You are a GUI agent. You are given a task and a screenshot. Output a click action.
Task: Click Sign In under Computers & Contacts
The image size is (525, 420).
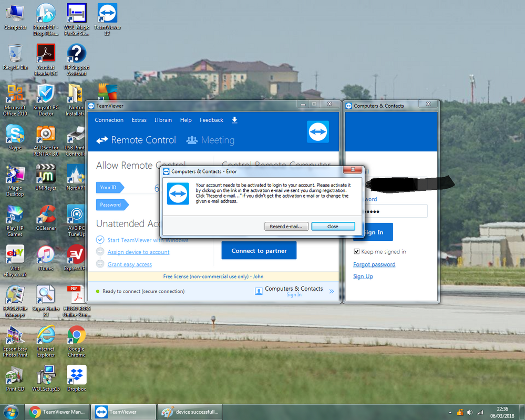[x=294, y=294]
